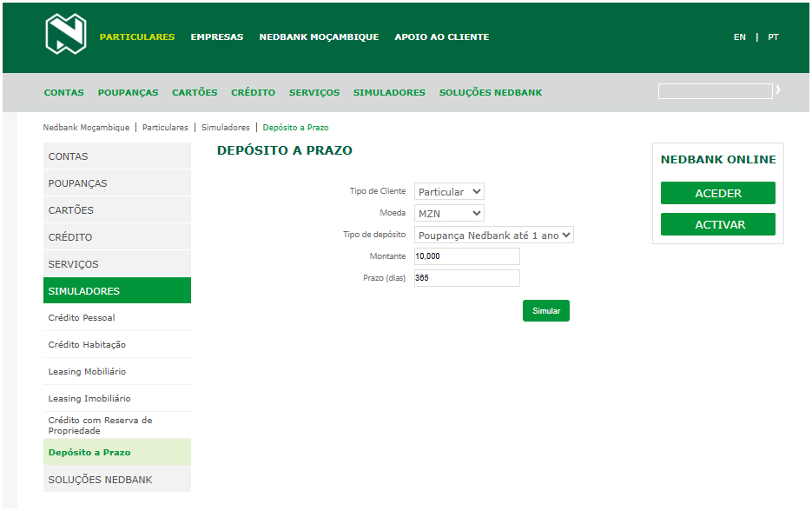Select Simuladores in the left sidebar
The width and height of the screenshot is (812, 511).
pyautogui.click(x=117, y=291)
